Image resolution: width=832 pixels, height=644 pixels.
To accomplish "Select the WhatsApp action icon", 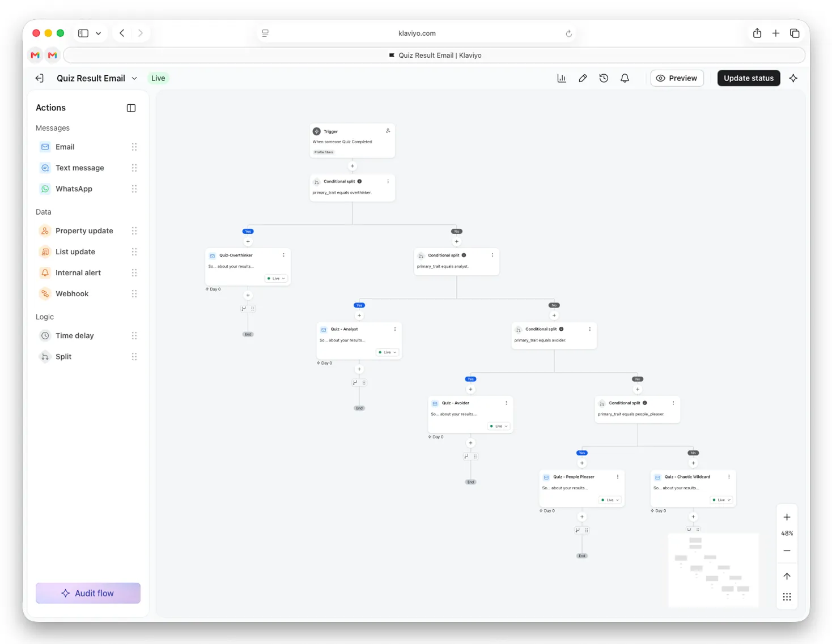I will [45, 189].
